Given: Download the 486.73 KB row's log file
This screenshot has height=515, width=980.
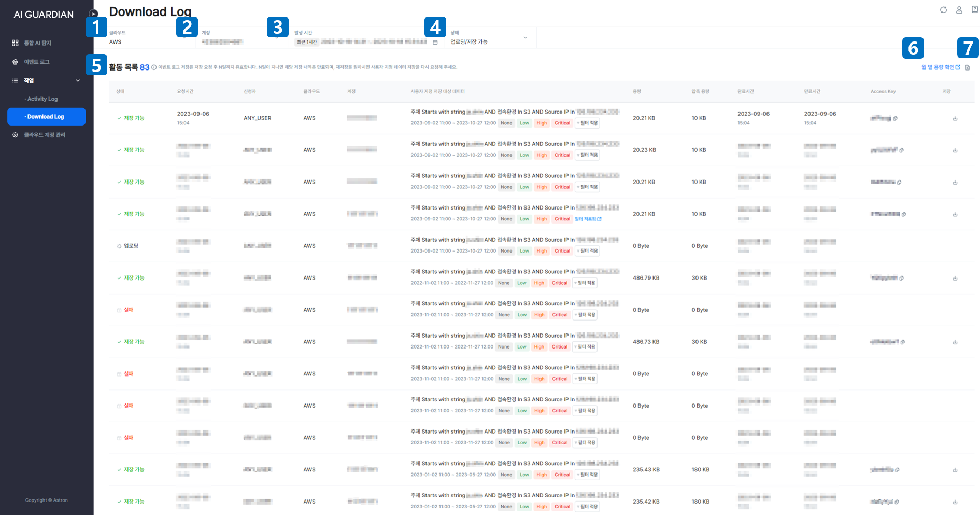Looking at the screenshot, I should [x=955, y=342].
